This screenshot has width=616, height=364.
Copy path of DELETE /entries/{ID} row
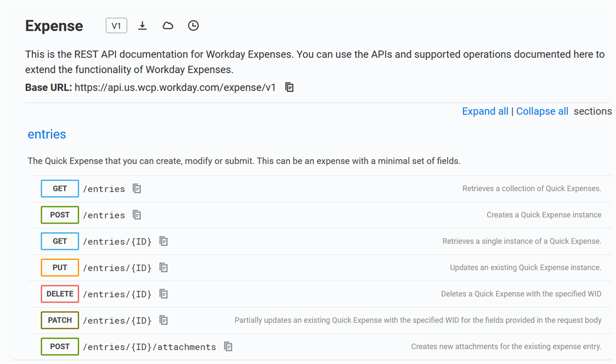[164, 294]
